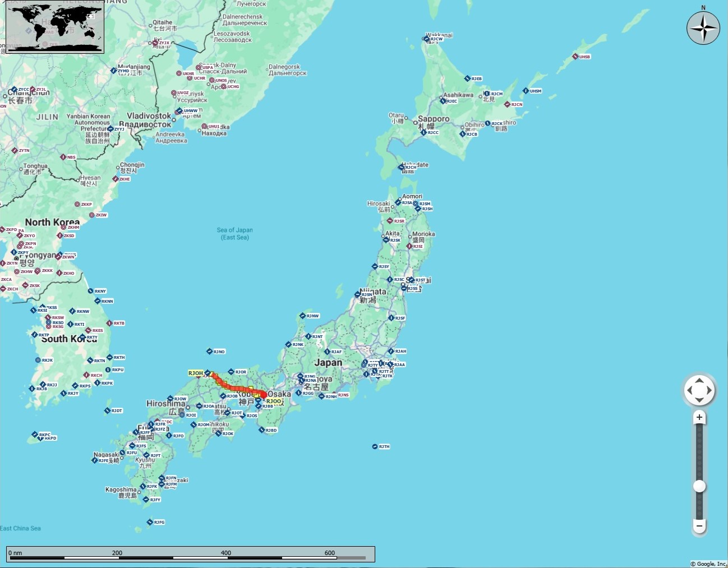Select the RJTH airport marker offshore

pyautogui.click(x=375, y=446)
